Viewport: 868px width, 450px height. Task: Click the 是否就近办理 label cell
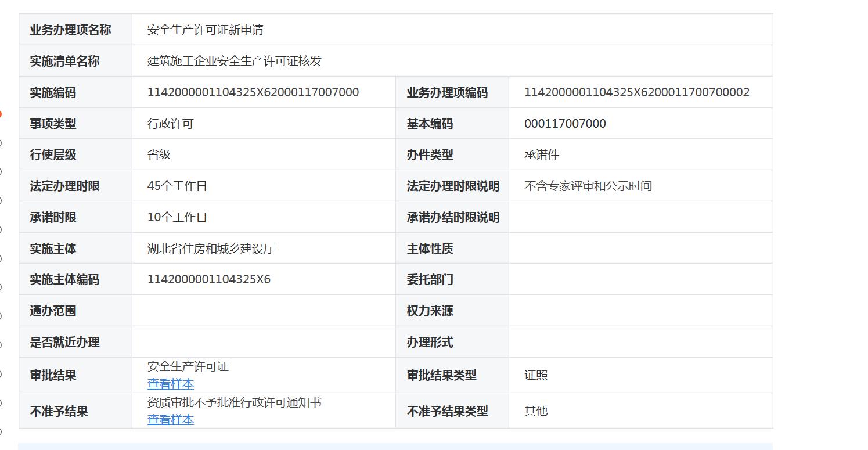click(x=75, y=342)
